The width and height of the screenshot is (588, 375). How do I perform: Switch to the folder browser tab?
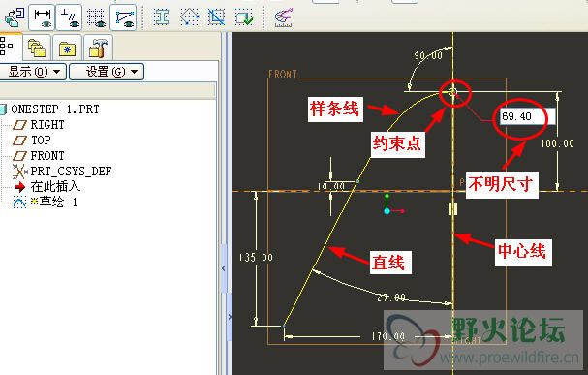(37, 48)
